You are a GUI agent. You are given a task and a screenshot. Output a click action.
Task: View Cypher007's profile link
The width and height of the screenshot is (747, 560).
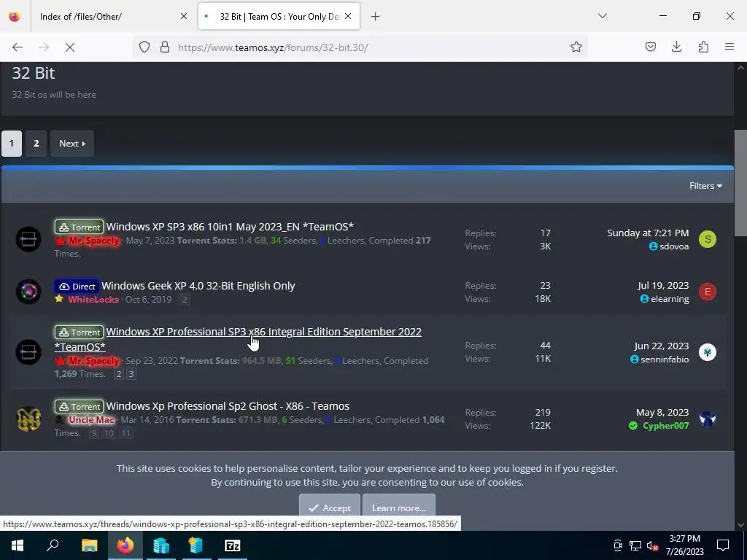coord(665,426)
